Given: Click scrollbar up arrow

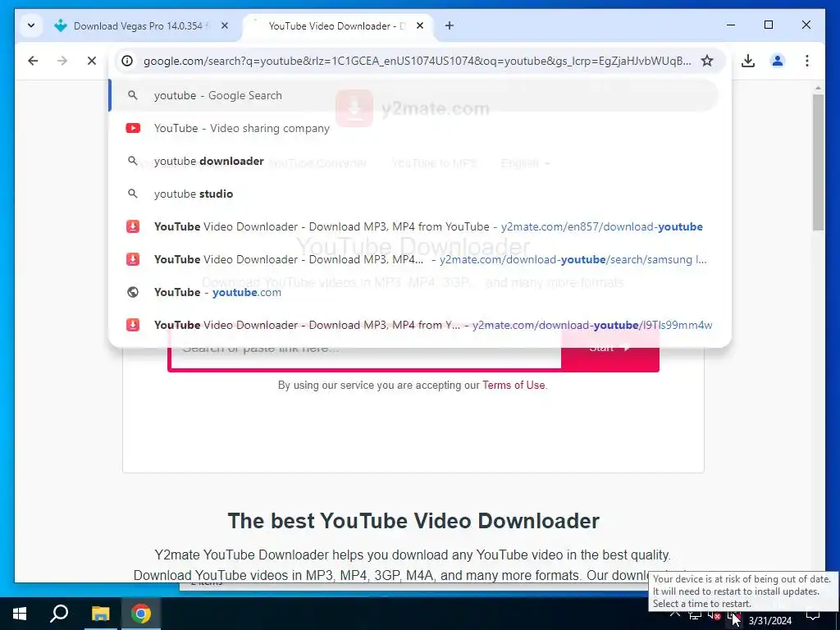Looking at the screenshot, I should [x=818, y=87].
